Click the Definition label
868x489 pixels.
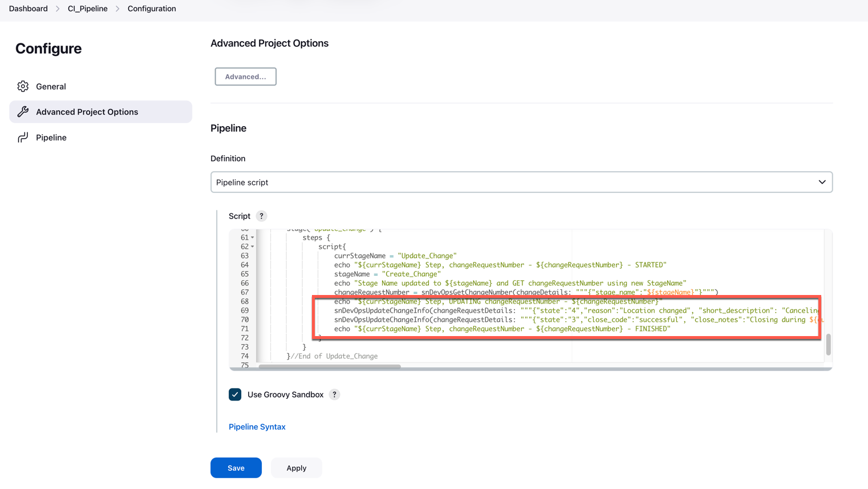(x=228, y=159)
